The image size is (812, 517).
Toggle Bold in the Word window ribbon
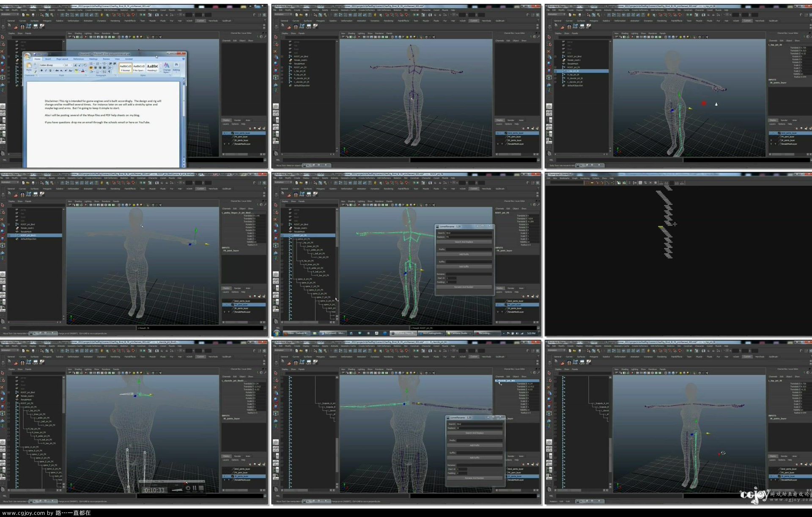[x=41, y=71]
